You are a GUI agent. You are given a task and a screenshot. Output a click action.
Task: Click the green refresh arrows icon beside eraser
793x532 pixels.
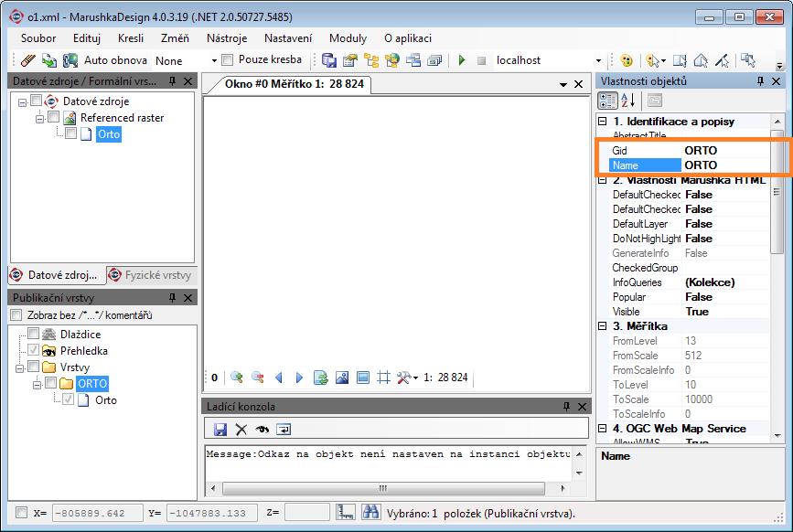49,60
